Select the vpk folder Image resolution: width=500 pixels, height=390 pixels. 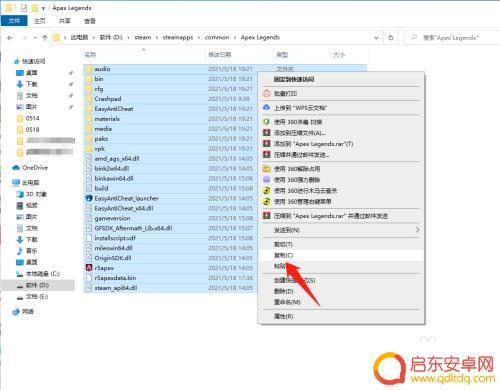[x=100, y=149]
